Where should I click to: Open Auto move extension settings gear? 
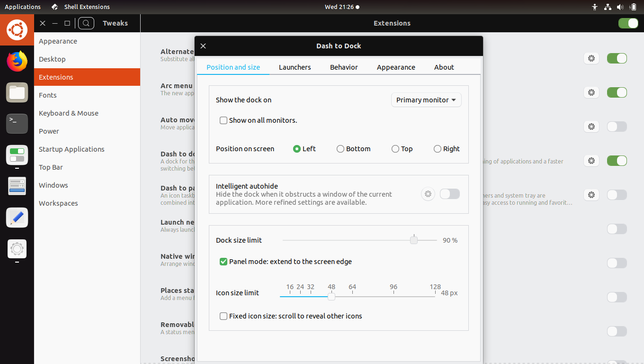coord(591,127)
